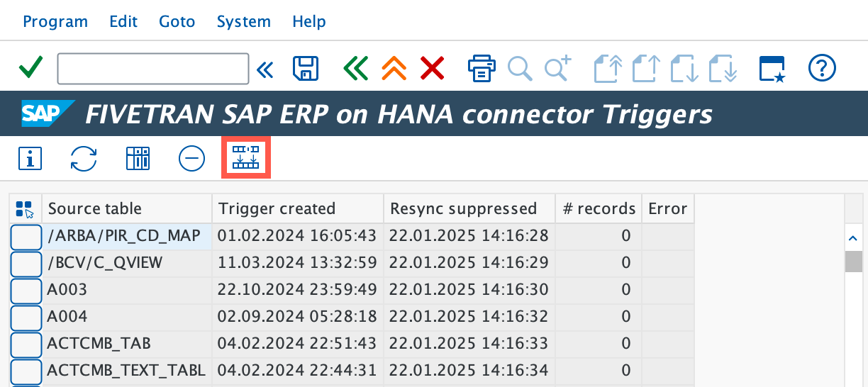Viewport: 868px width, 387px height.
Task: Click resync suppressed 22.01.2025 14:16:30
Action: (x=469, y=291)
